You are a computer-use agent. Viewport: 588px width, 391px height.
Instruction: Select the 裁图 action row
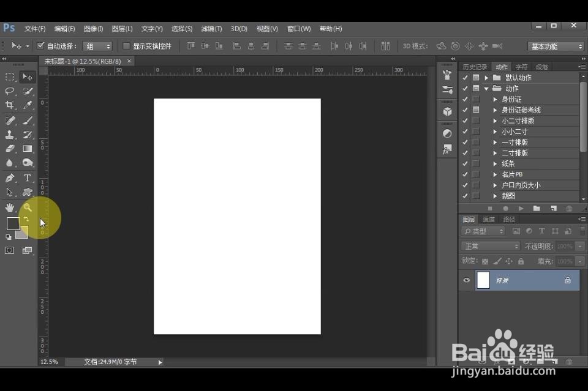519,196
